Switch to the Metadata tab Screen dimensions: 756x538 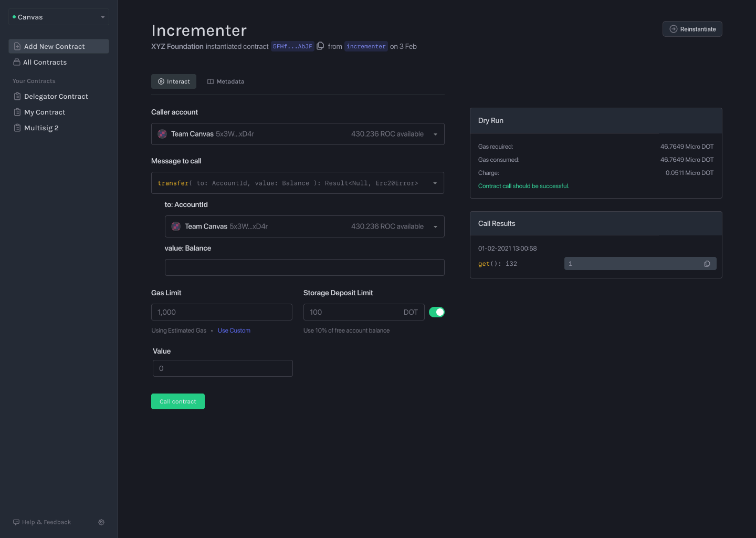pyautogui.click(x=226, y=81)
